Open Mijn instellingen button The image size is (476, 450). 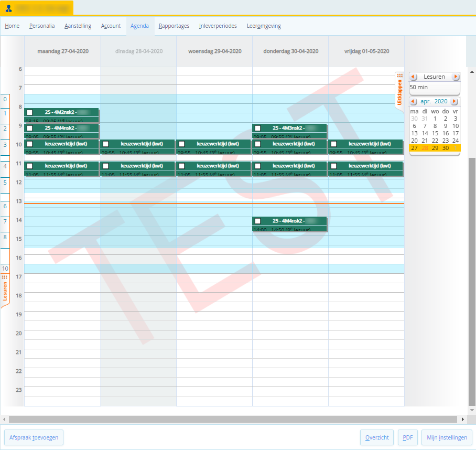(447, 437)
